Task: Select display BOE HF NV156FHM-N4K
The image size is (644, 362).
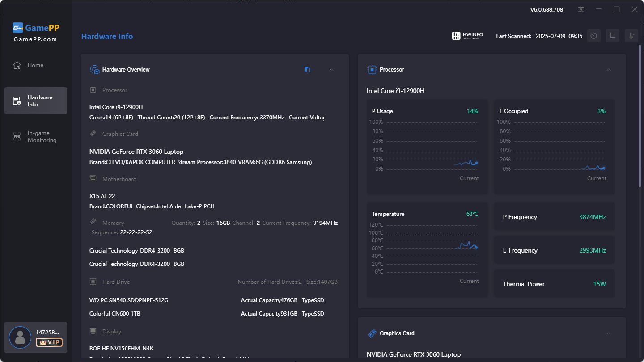Action: point(122,349)
